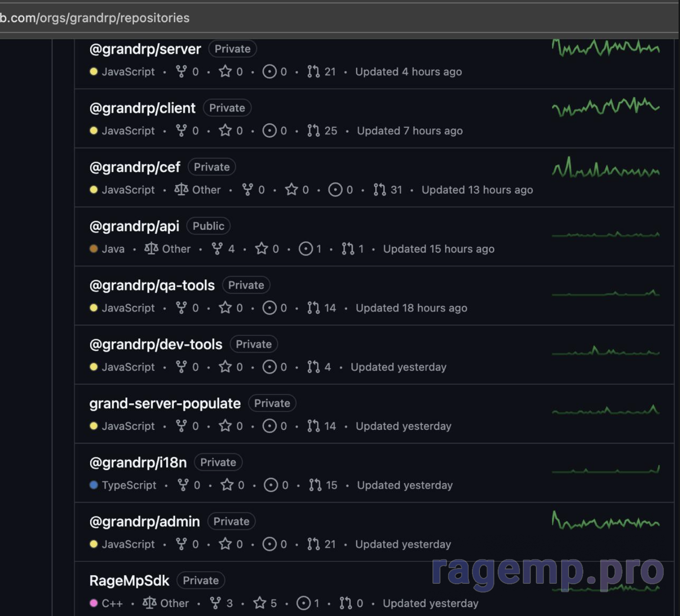The width and height of the screenshot is (680, 616).
Task: Click pull requests icon showing 15 for @grandrp/i18n
Action: tap(315, 485)
